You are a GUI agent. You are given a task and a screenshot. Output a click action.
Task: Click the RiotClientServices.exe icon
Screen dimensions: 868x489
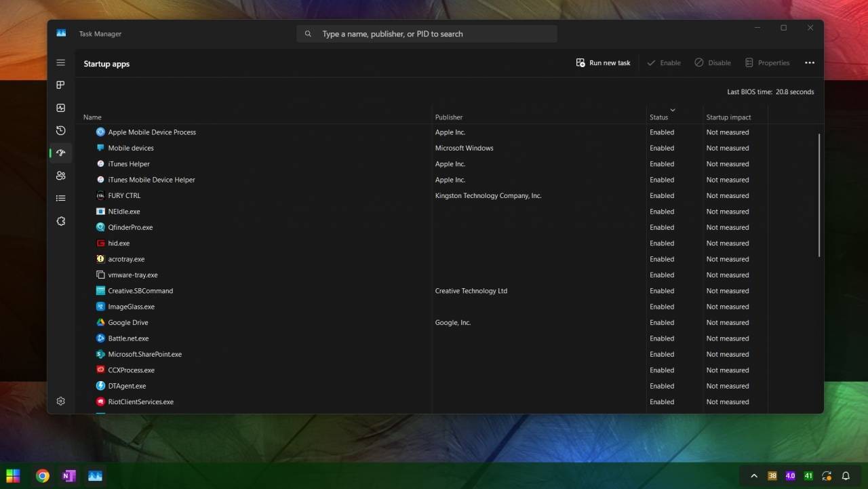[x=100, y=402]
